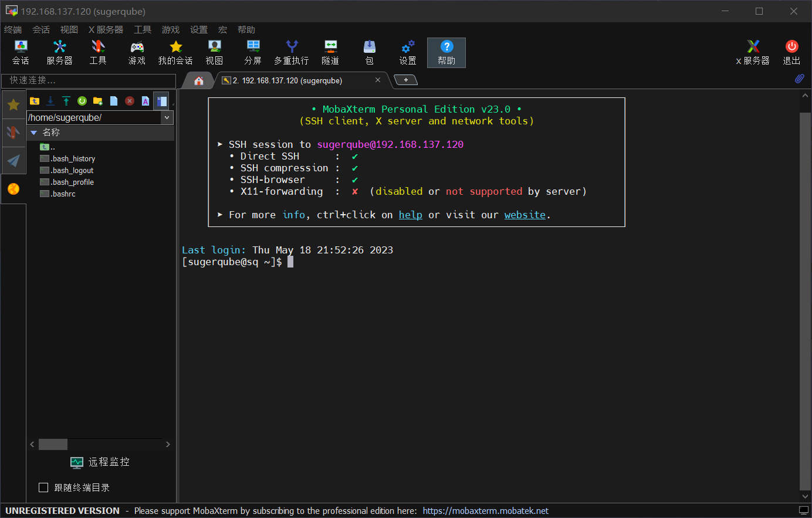Open the paper plane Macros sidebar tab

point(13,160)
